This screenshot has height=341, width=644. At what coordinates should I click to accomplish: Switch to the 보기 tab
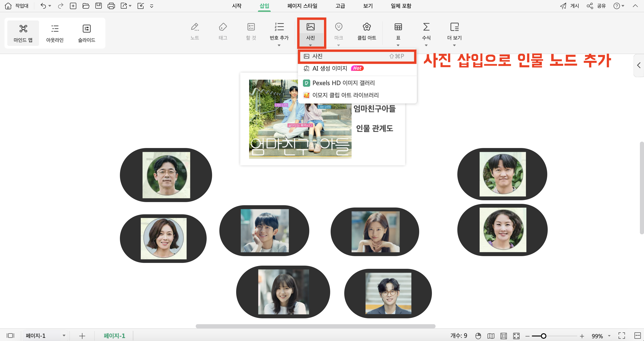(x=368, y=6)
